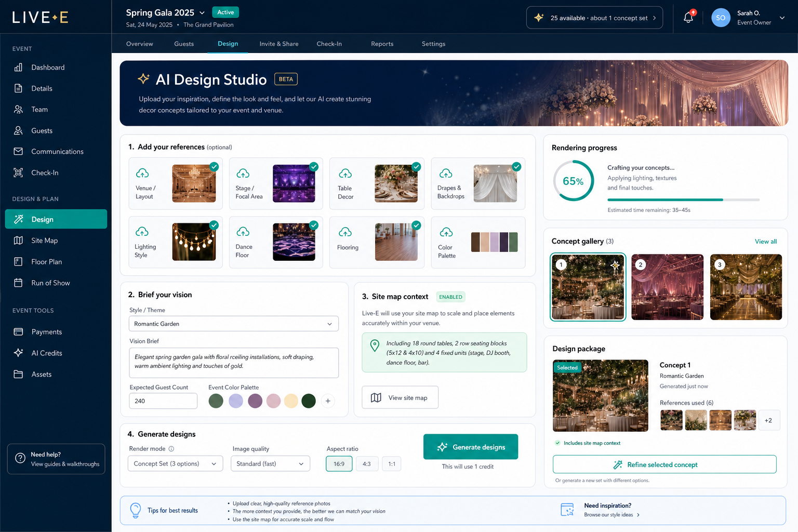The height and width of the screenshot is (532, 798).
Task: Add a color with the plus swatch
Action: [x=328, y=401]
